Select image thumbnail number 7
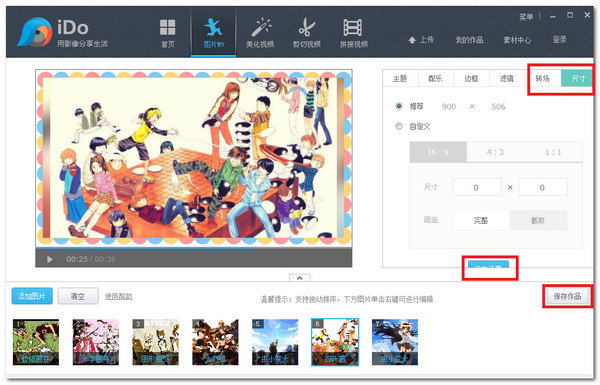This screenshot has width=600, height=385. point(395,342)
